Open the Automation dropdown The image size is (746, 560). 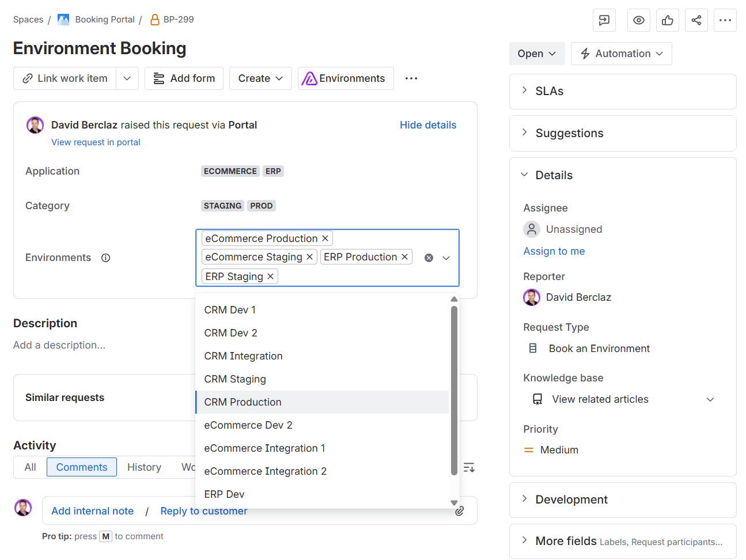click(x=621, y=54)
